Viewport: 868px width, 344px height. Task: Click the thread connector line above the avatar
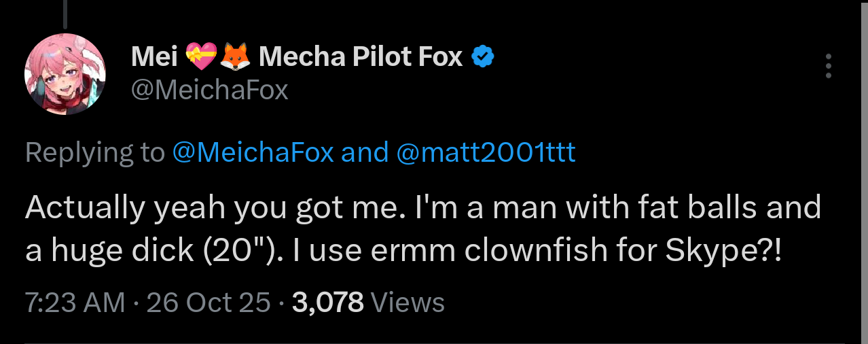tap(65, 12)
